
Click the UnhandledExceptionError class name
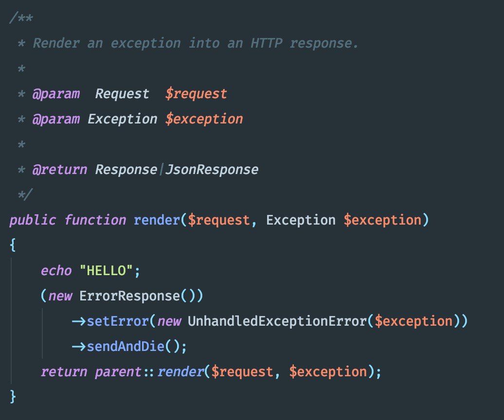coord(277,321)
